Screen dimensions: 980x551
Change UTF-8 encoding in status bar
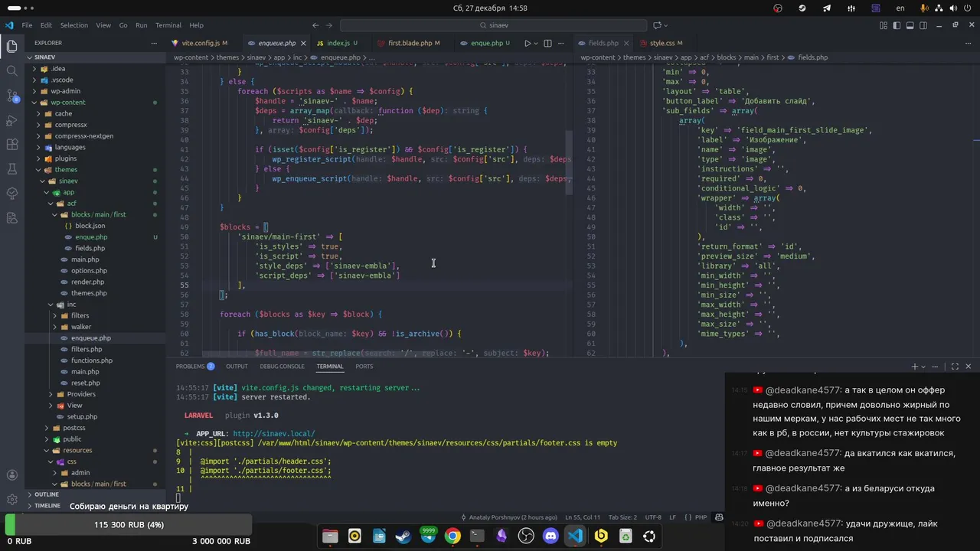(x=653, y=517)
